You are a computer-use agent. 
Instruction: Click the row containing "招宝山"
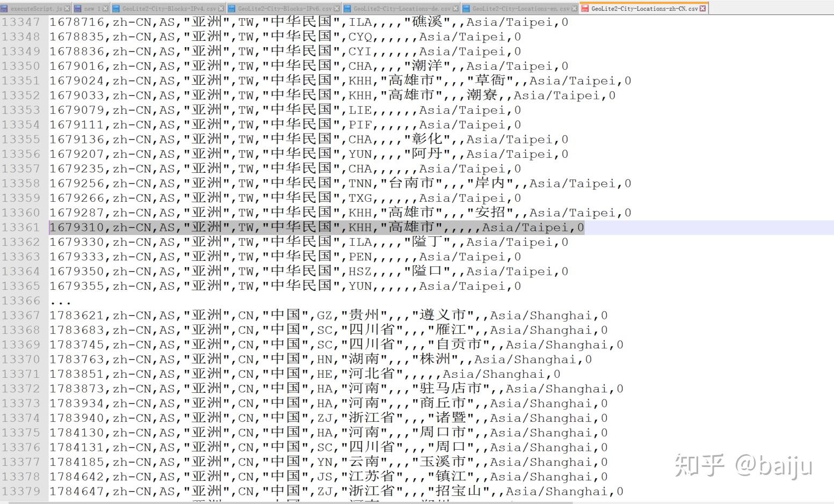click(337, 492)
